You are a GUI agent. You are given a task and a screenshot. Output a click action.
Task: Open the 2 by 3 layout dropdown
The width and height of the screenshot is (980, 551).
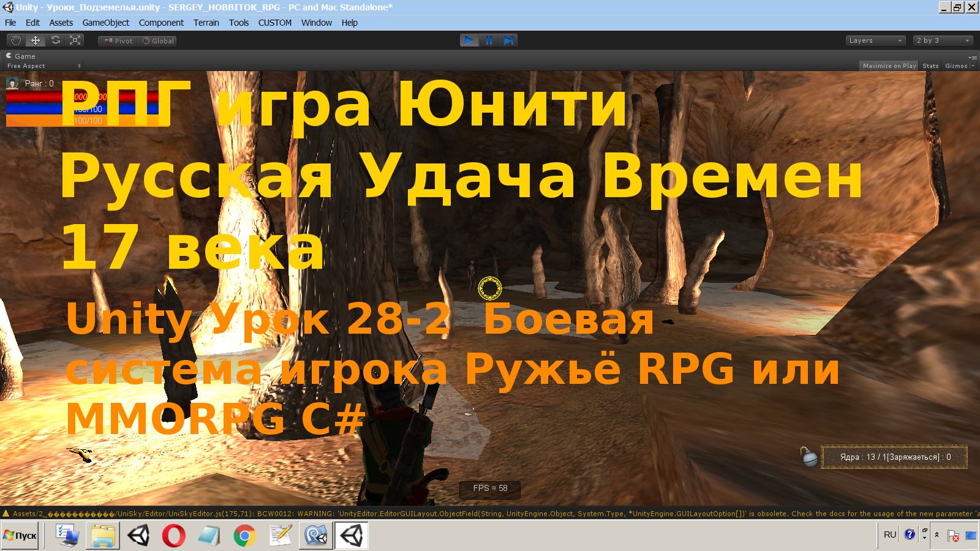942,40
